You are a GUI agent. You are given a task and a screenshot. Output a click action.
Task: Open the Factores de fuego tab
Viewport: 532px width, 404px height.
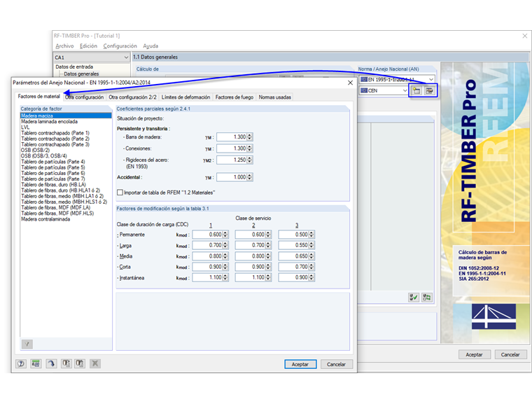(234, 97)
